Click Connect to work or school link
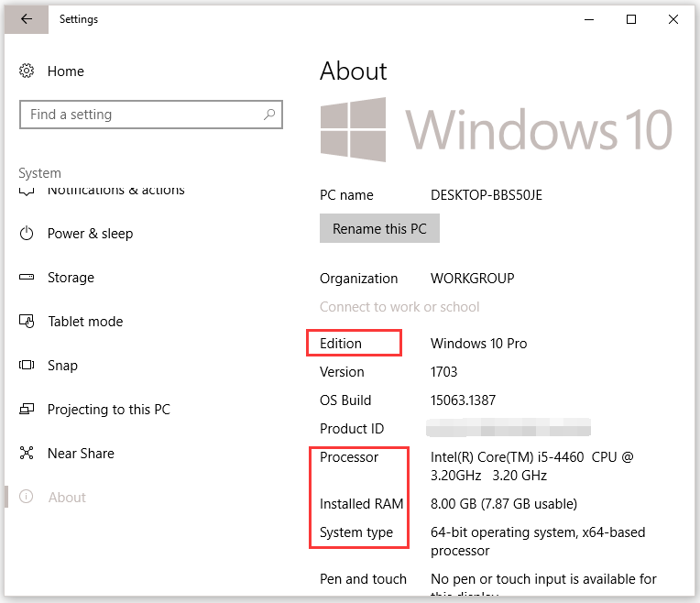 (399, 307)
